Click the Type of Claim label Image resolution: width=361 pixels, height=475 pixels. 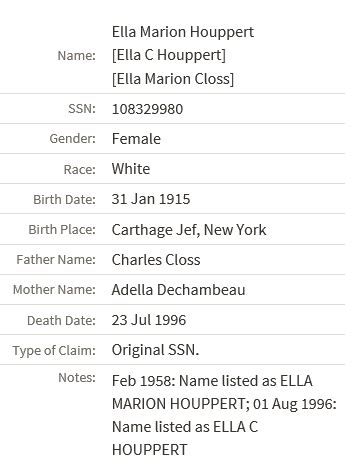tap(54, 351)
